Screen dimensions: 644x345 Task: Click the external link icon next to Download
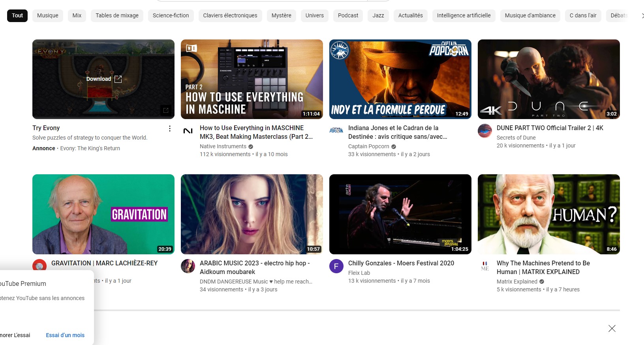pos(118,79)
